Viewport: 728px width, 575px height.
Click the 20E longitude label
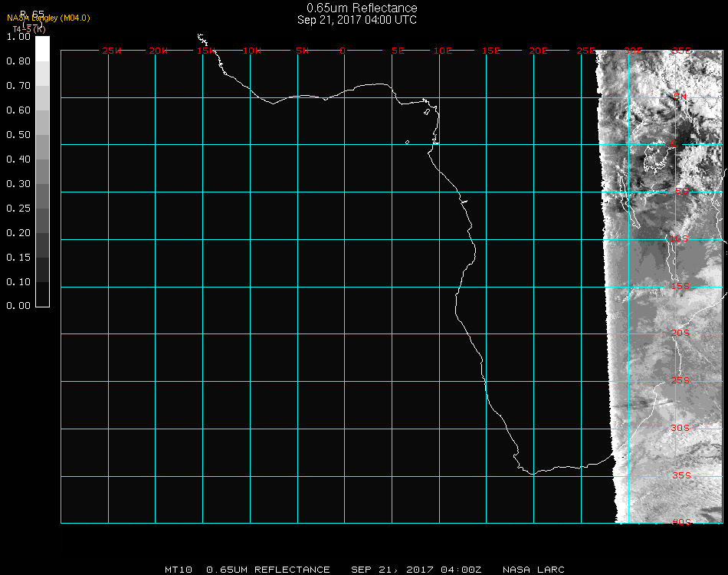click(x=539, y=51)
